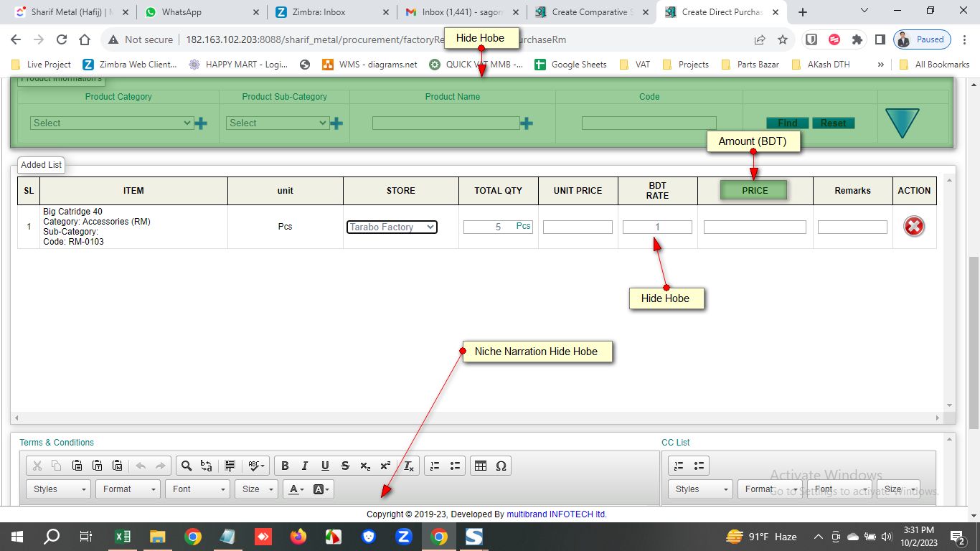Viewport: 980px width, 551px height.
Task: Open the Google Sheets bookmark
Action: pyautogui.click(x=571, y=65)
